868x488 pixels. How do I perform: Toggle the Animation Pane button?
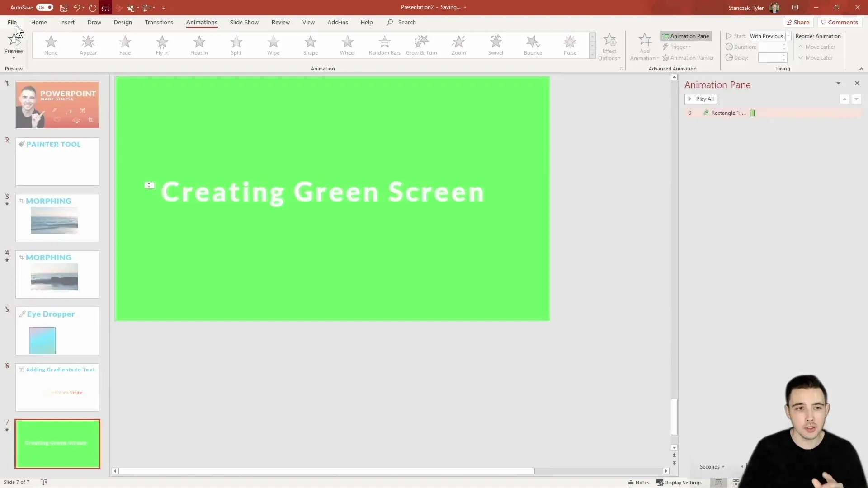pos(686,36)
